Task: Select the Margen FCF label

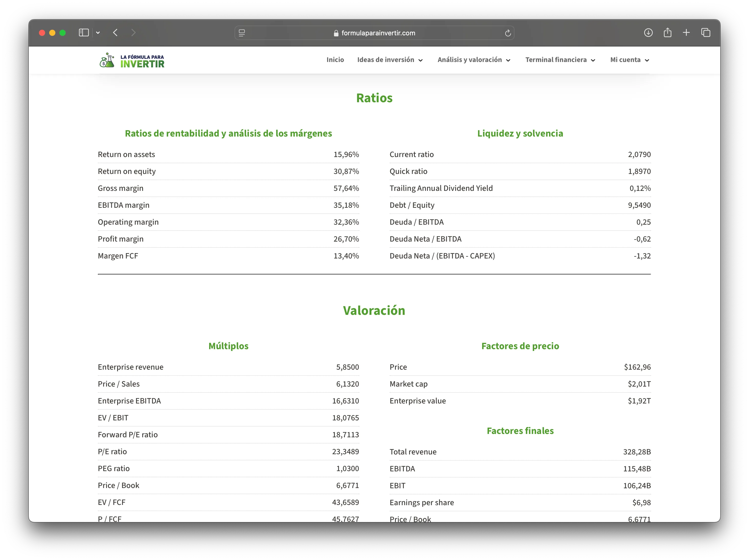Action: 118,256
